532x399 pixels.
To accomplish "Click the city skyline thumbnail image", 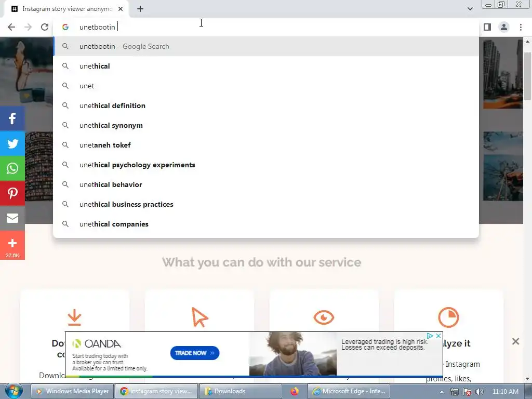I will (x=503, y=74).
